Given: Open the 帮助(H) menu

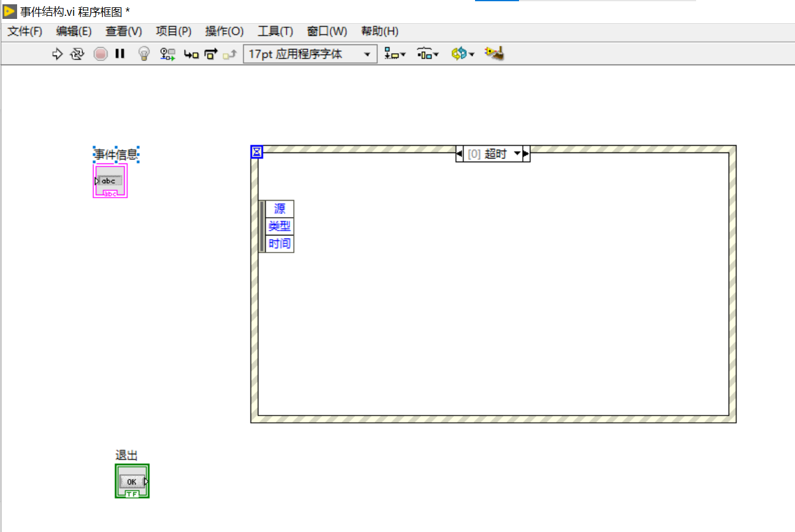Looking at the screenshot, I should 380,31.
